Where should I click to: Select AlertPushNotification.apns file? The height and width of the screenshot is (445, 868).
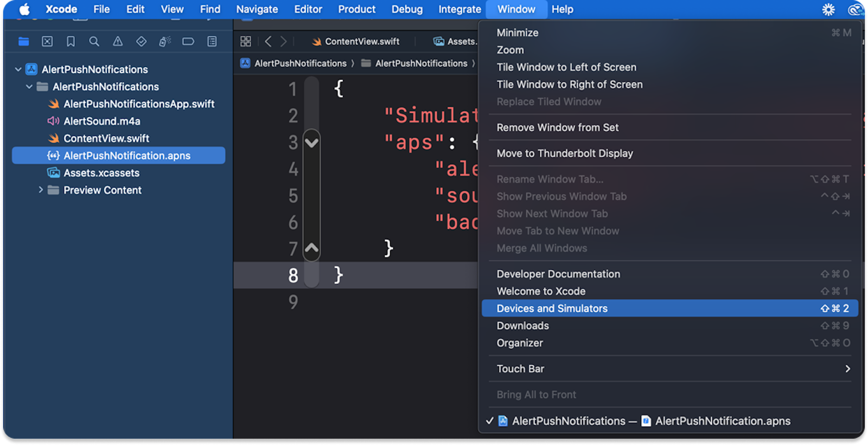118,156
